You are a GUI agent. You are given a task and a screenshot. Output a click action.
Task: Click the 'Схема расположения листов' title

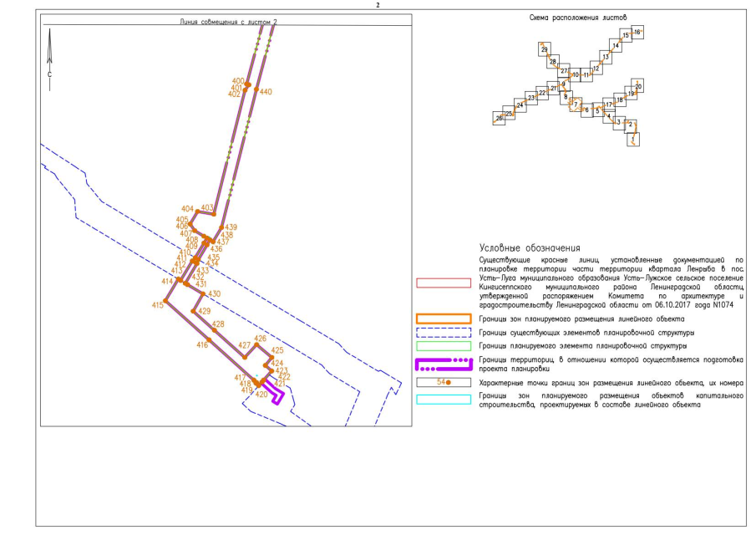[x=578, y=17]
